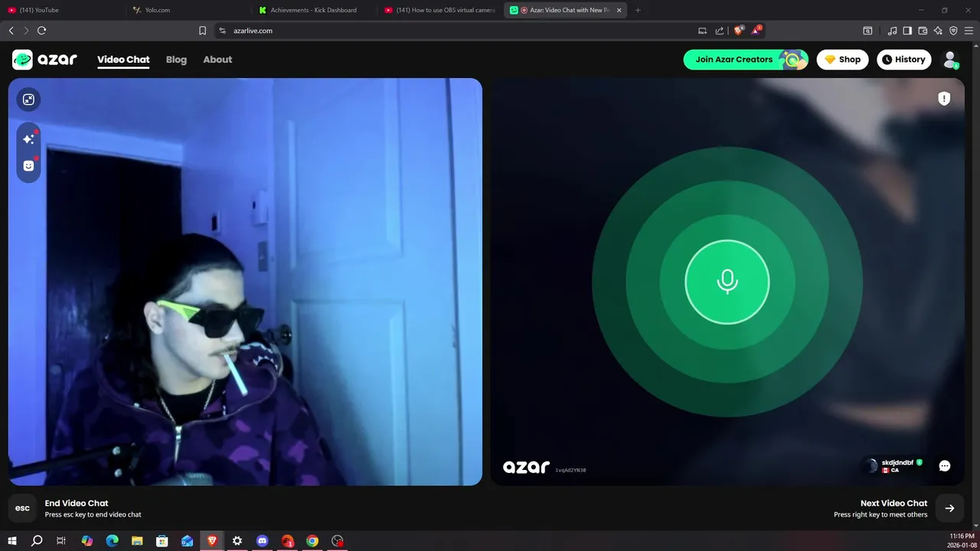Toggle the browser sidebar panel
The height and width of the screenshot is (551, 980).
[907, 31]
